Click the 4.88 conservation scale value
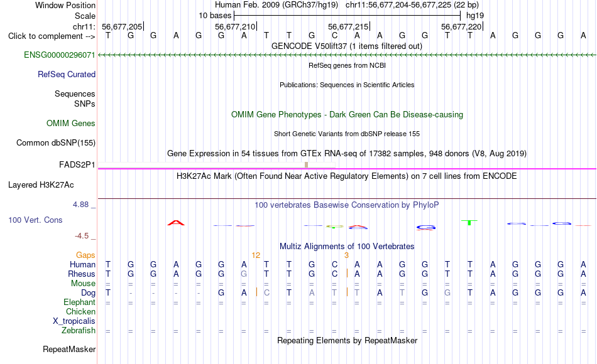 click(x=80, y=205)
